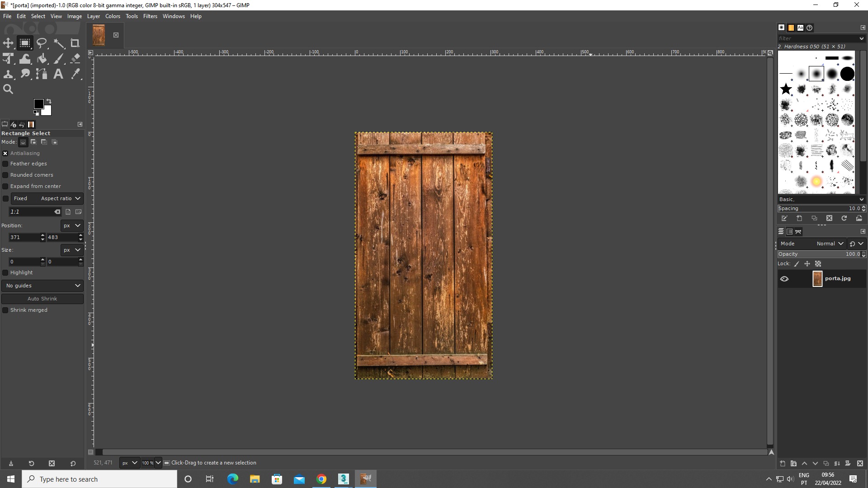Select the Crop tool

click(75, 43)
